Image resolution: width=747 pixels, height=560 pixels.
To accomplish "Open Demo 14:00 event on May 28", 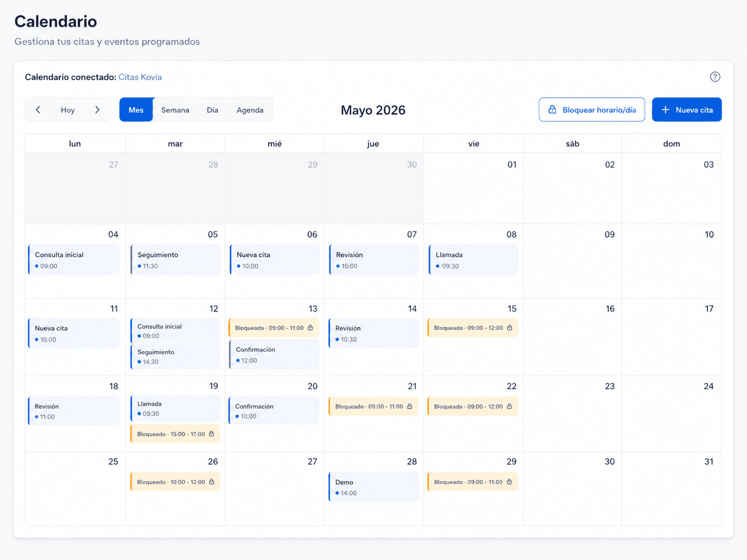I will tap(373, 487).
